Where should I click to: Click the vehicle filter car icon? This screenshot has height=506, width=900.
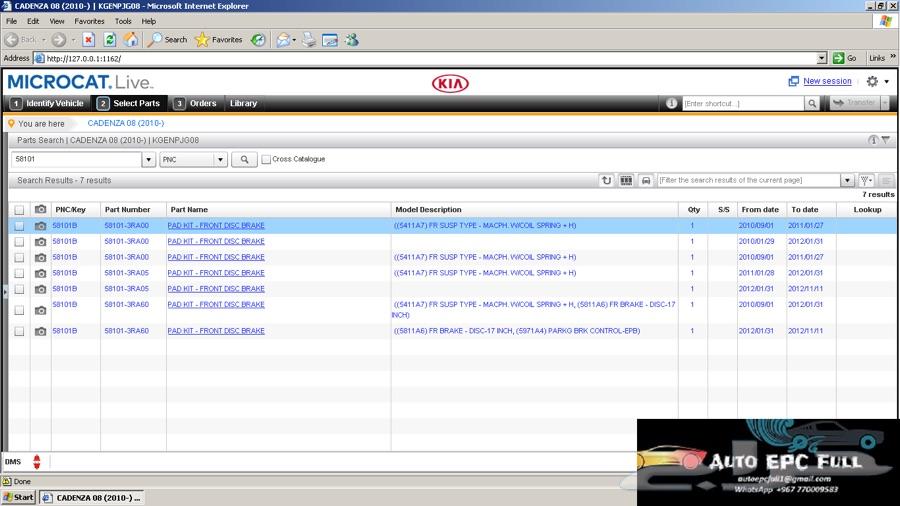click(646, 180)
